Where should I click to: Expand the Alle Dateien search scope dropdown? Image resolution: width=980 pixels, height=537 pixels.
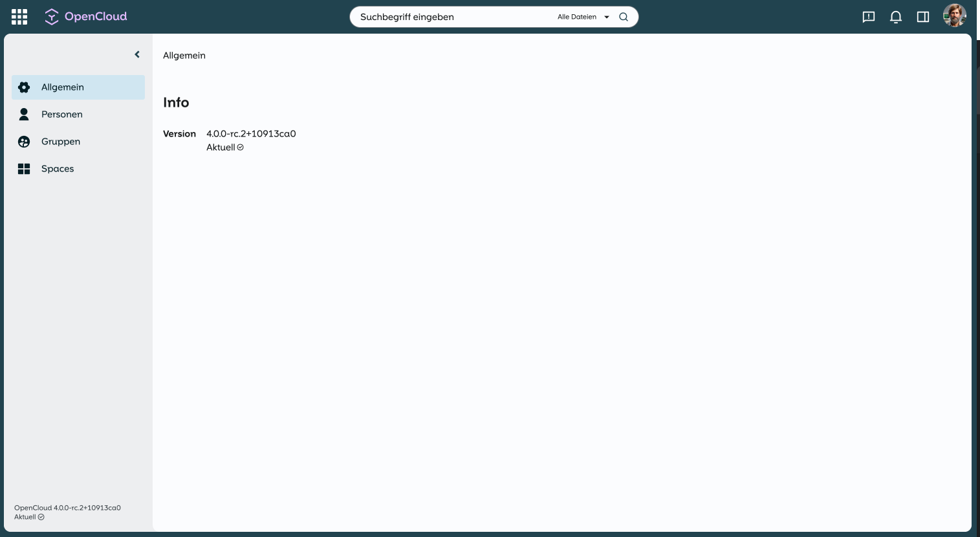click(577, 17)
